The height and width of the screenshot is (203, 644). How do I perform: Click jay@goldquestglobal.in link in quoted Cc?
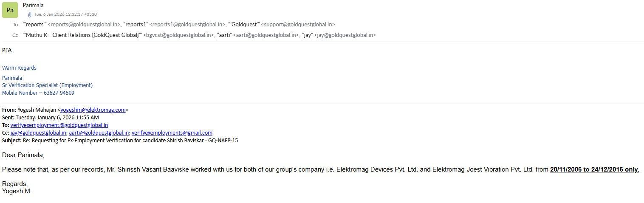click(x=38, y=133)
